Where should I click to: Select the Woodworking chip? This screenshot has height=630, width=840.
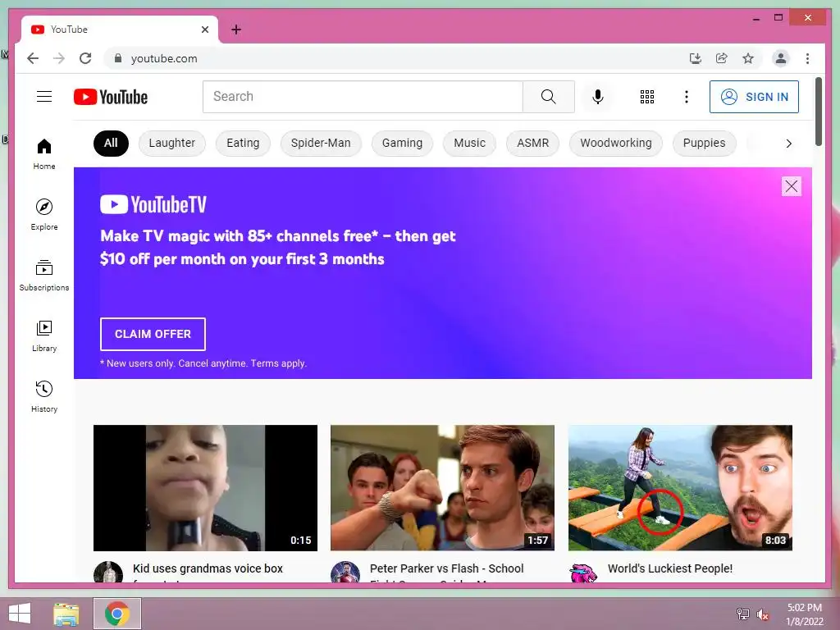pyautogui.click(x=616, y=143)
